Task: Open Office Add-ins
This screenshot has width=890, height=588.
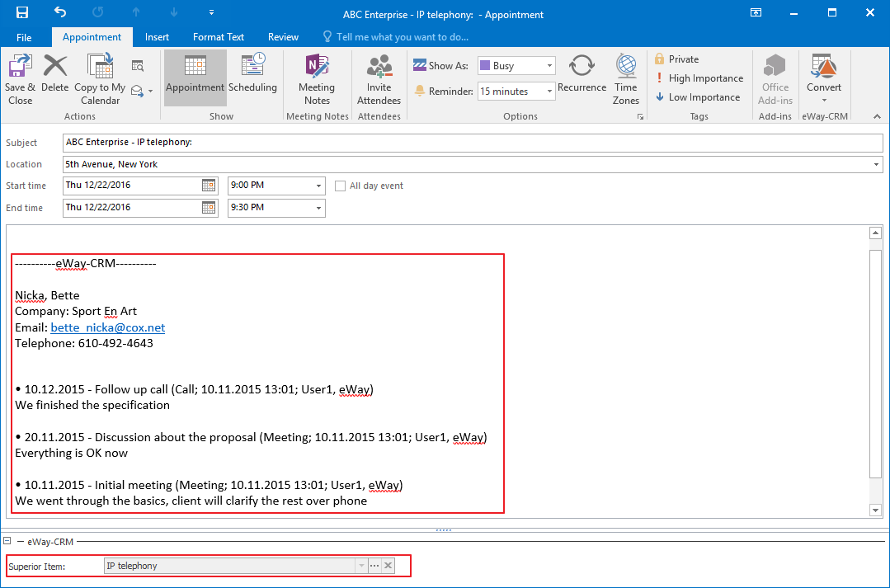Action: (775, 81)
